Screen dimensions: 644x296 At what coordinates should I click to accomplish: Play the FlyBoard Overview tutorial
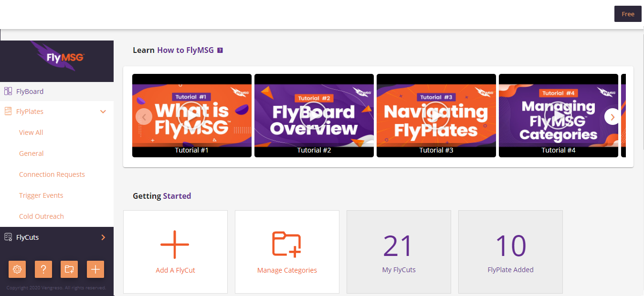coord(314,115)
